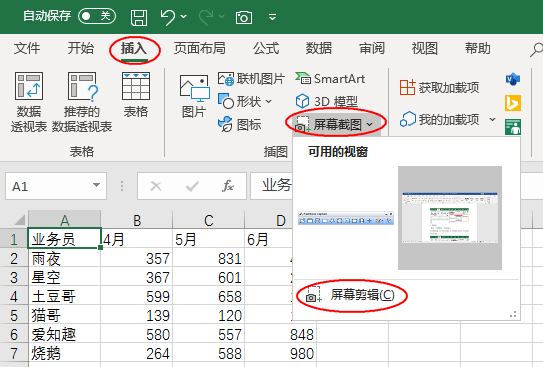This screenshot has width=543, height=367.
Task: Click the formula bar Enter checkmark
Action: click(x=192, y=186)
